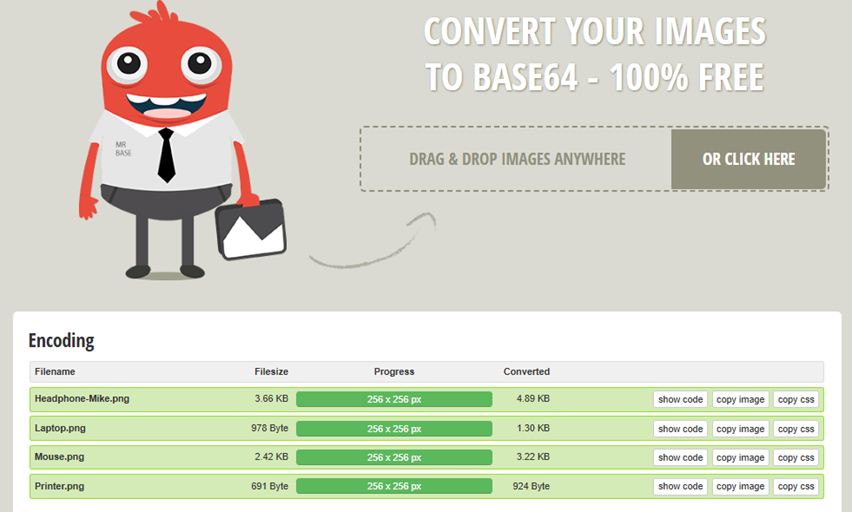Copy image for Mouse.png

[x=740, y=457]
